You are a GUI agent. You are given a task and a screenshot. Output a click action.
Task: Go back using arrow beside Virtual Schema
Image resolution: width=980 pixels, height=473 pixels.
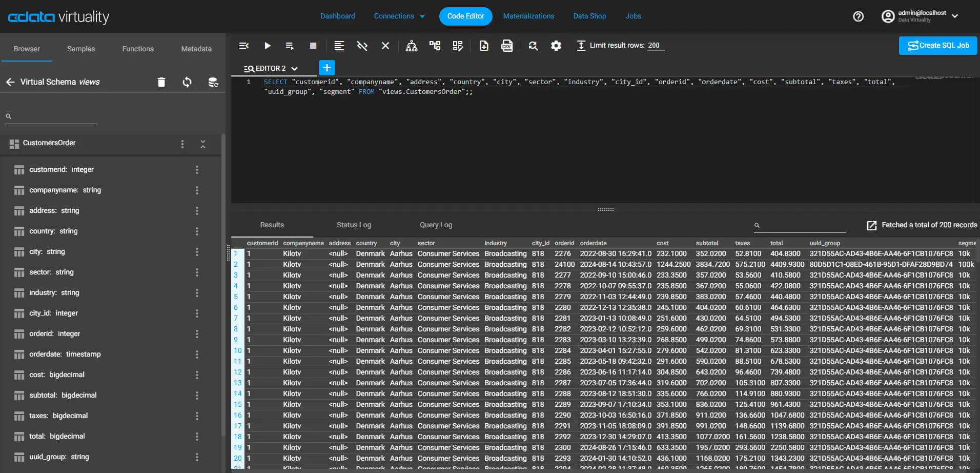click(x=10, y=82)
